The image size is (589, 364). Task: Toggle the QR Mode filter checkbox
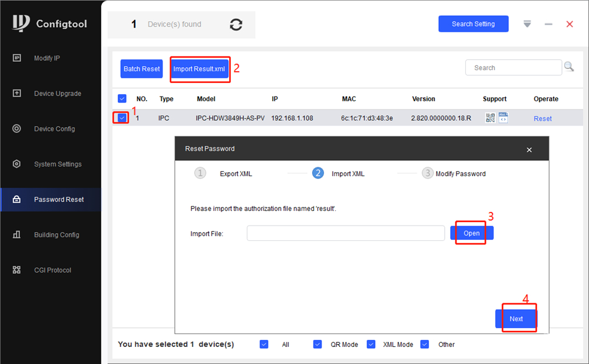click(317, 344)
